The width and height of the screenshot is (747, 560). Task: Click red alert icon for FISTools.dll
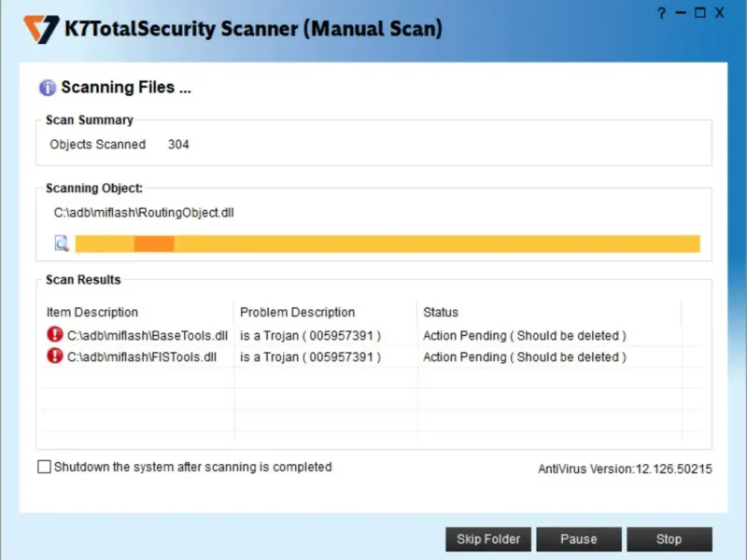point(55,356)
